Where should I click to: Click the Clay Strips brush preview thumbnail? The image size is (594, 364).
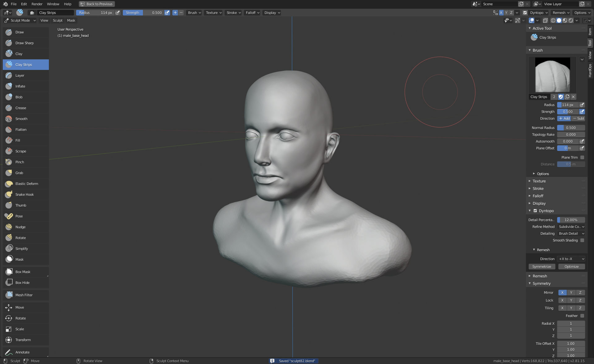tap(552, 75)
